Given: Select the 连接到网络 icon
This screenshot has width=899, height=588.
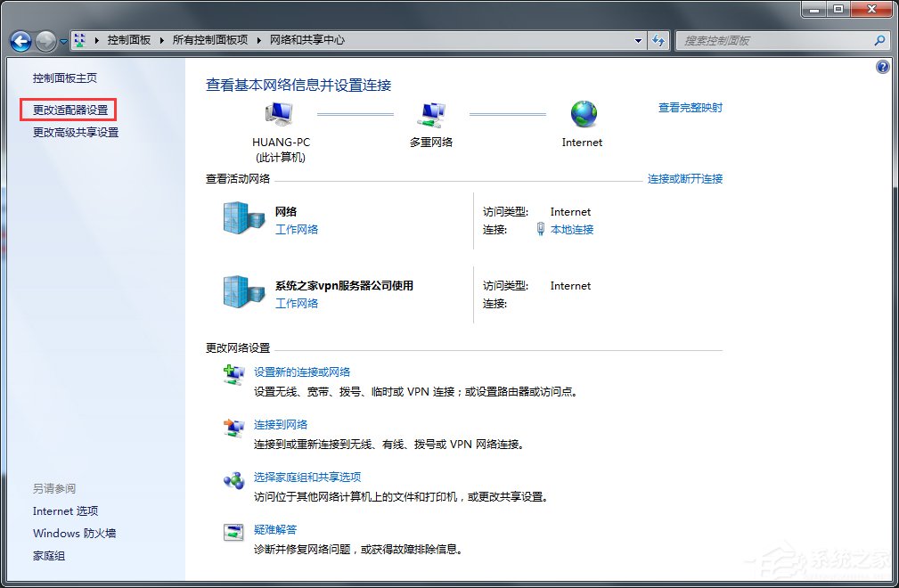Looking at the screenshot, I should tap(234, 428).
